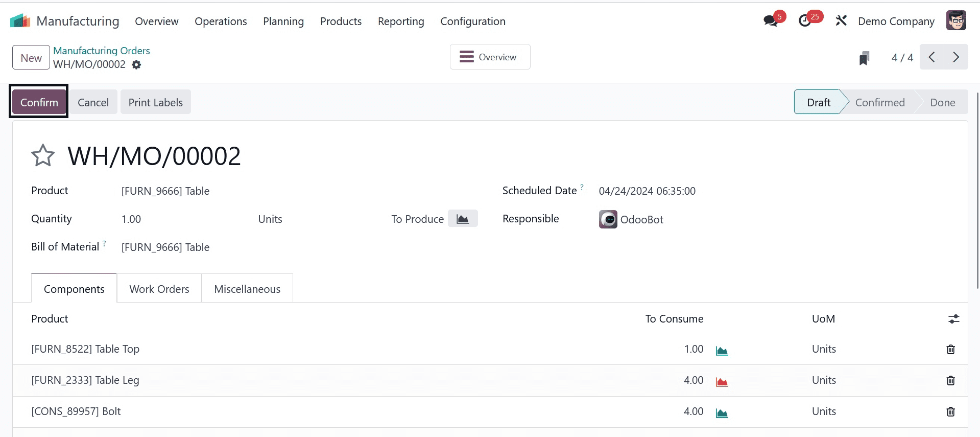Open the Products menu
The width and height of the screenshot is (980, 437).
point(341,21)
